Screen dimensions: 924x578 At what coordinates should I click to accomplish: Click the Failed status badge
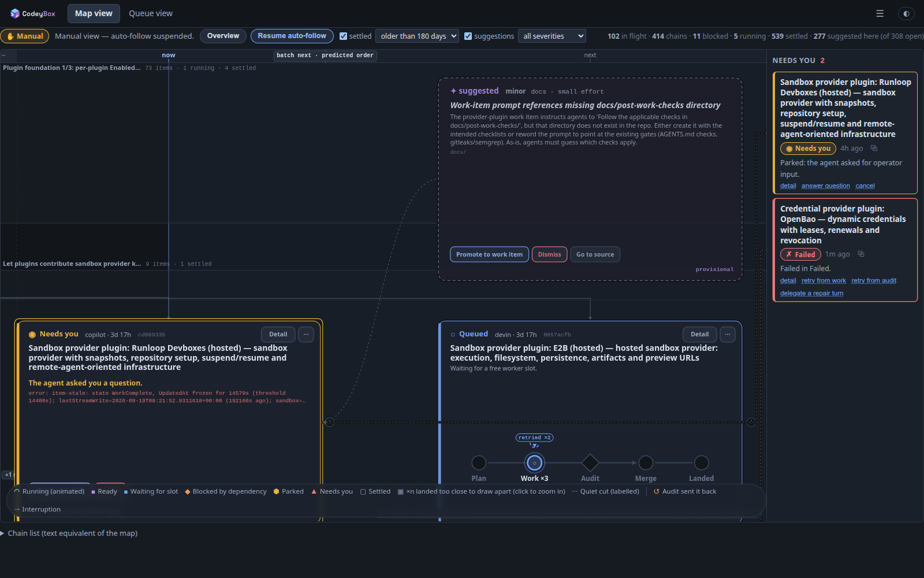(x=800, y=254)
